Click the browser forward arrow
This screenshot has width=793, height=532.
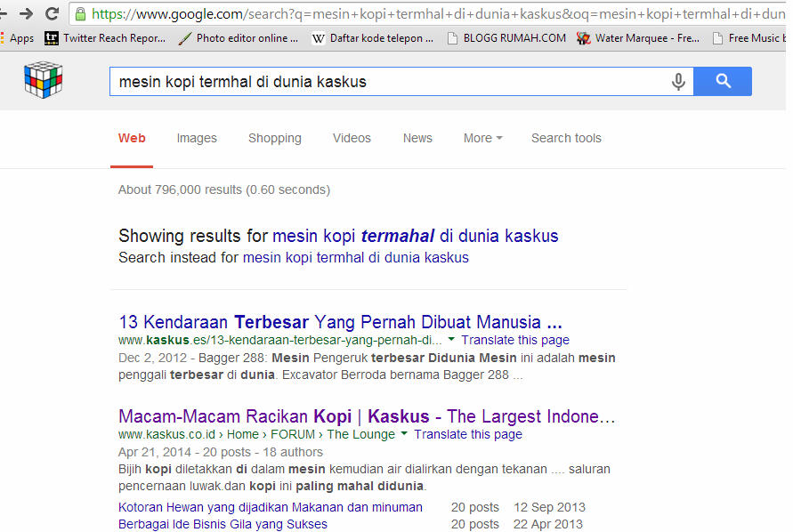(26, 13)
